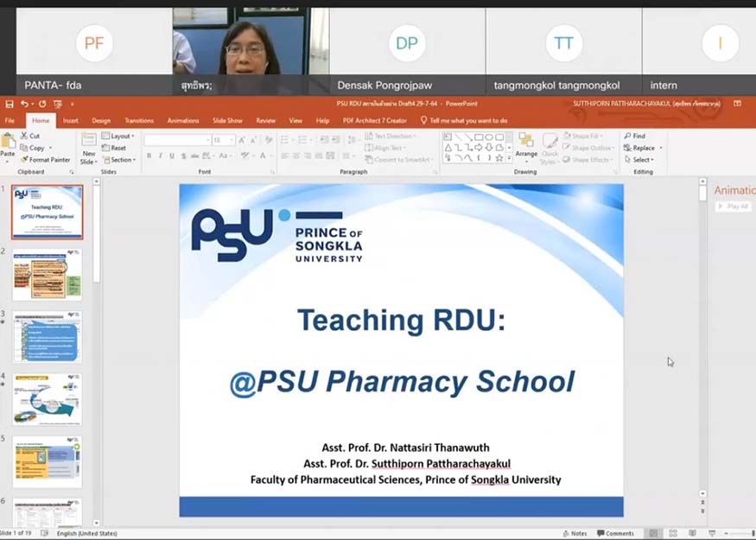Viewport: 756px width, 540px height.
Task: Select slide 4 thumbnail
Action: tap(48, 399)
